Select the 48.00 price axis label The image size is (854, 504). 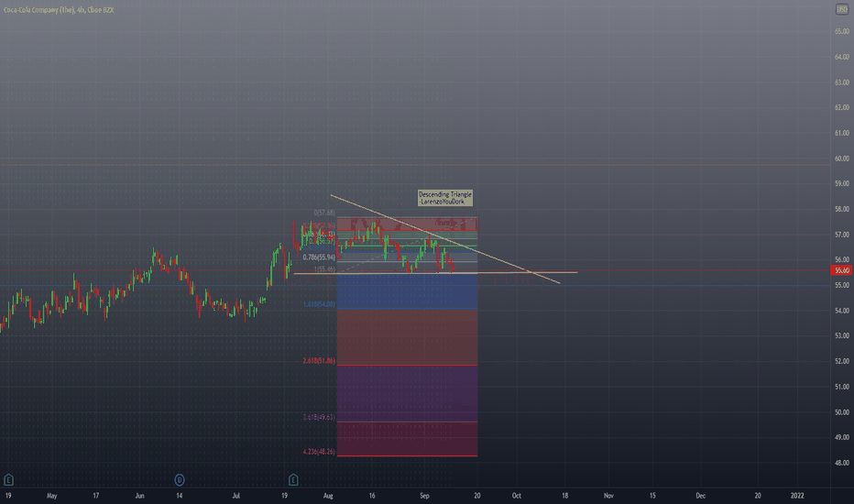click(841, 463)
